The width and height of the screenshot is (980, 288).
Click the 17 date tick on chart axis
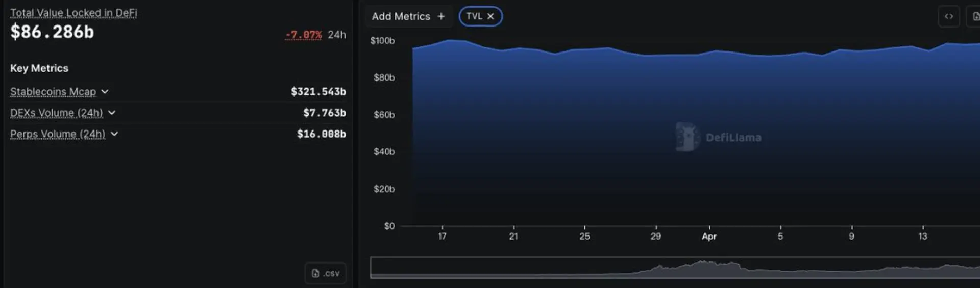point(442,237)
